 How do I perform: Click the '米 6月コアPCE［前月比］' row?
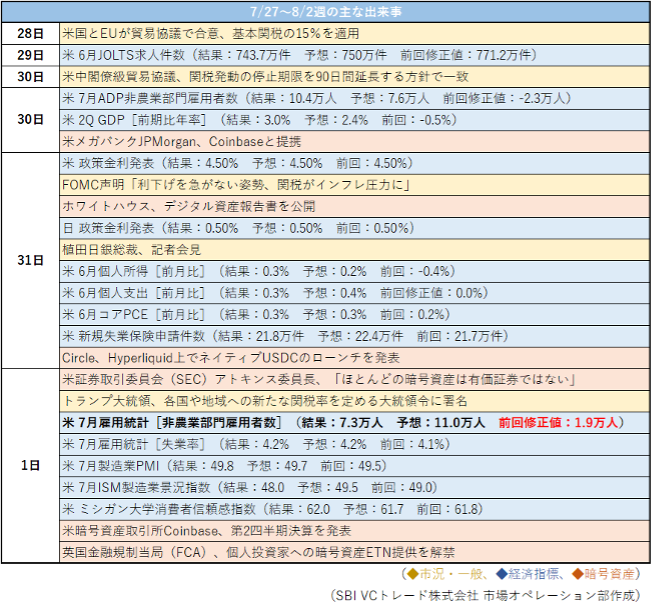pos(355,314)
